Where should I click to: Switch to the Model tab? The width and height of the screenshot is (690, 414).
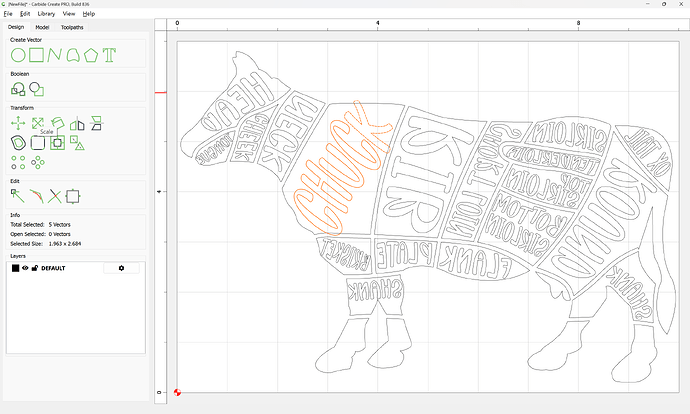click(x=42, y=27)
